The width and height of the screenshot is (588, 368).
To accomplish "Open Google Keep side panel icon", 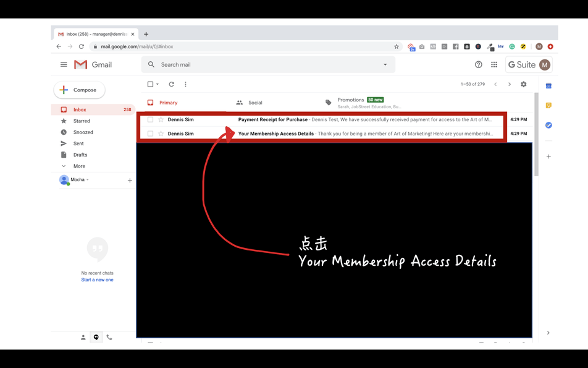I will pyautogui.click(x=548, y=106).
